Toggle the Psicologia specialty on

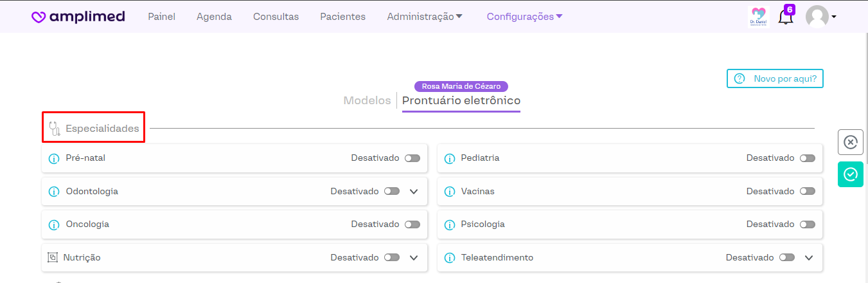point(808,224)
